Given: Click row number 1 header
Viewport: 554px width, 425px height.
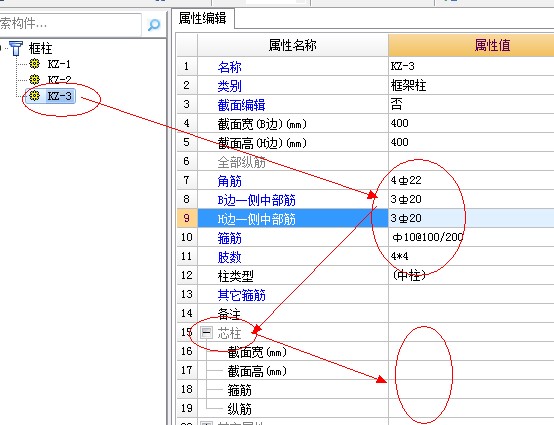Looking at the screenshot, I should coord(187,66).
